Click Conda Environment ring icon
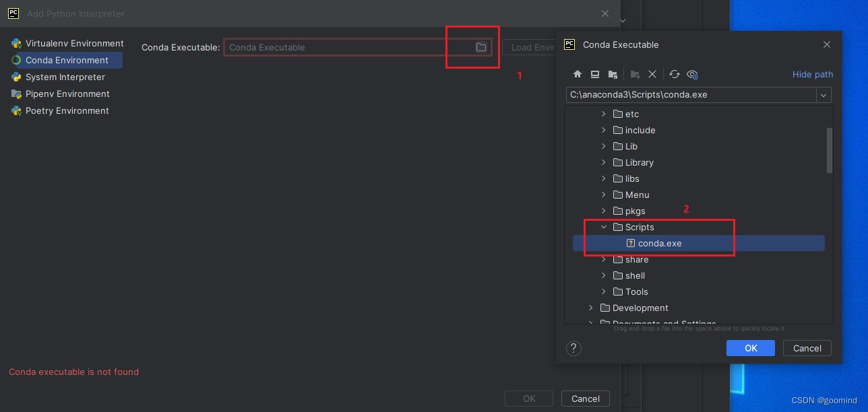 coord(16,60)
